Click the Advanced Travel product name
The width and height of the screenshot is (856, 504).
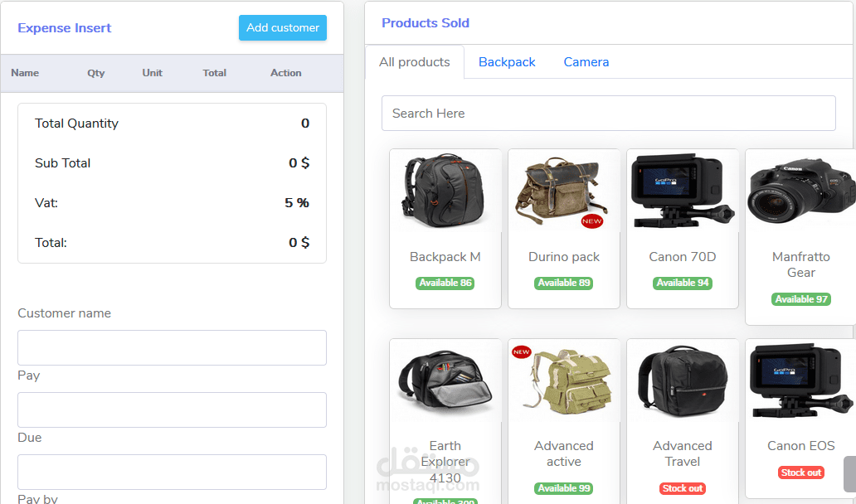[x=683, y=453]
